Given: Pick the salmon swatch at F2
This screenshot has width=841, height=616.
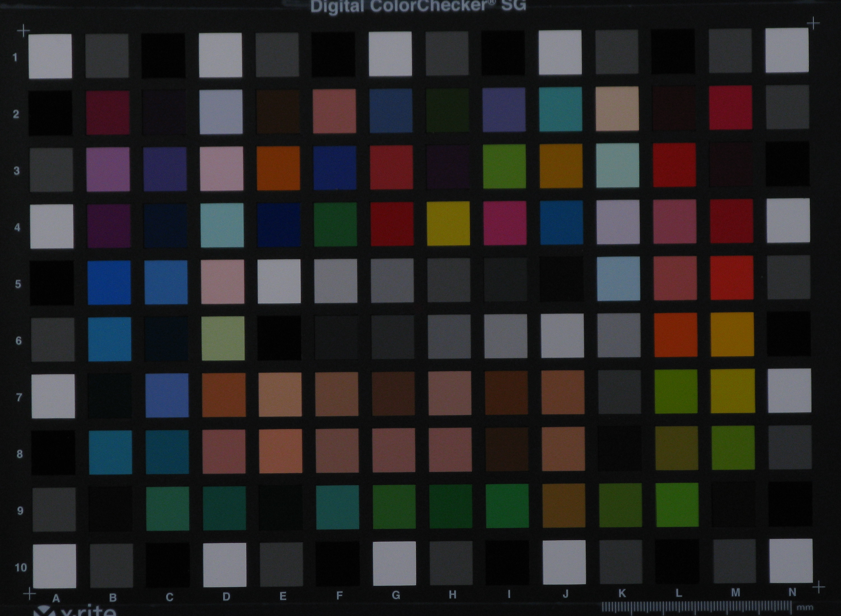Looking at the screenshot, I should tap(334, 111).
